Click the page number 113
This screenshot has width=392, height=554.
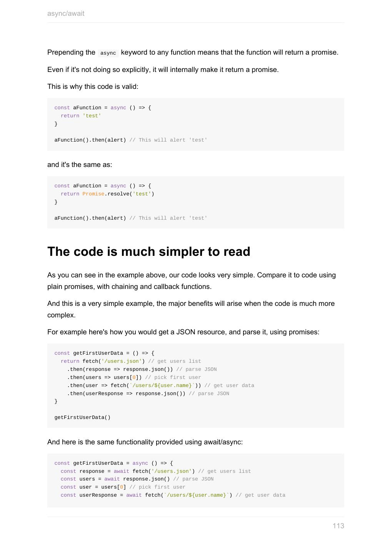(338, 526)
